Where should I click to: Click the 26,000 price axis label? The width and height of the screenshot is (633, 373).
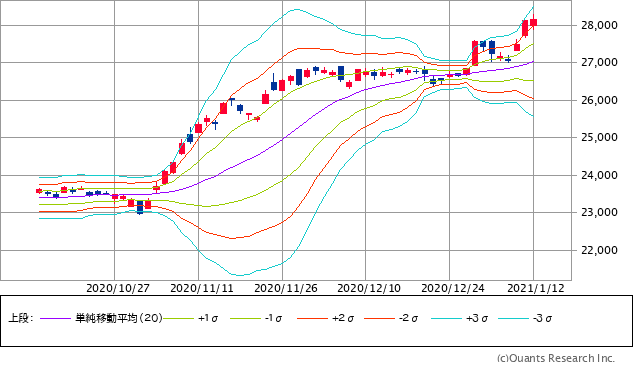coord(599,100)
